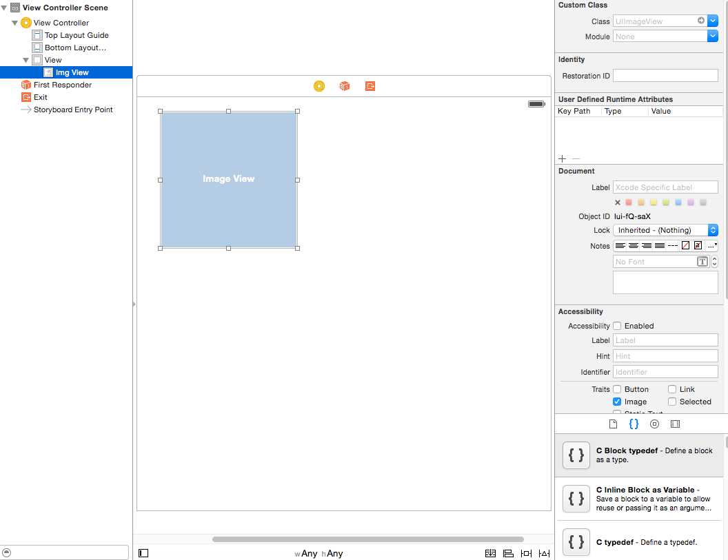
Task: Select the C Inline Block as Variable snippet icon
Action: 576,498
